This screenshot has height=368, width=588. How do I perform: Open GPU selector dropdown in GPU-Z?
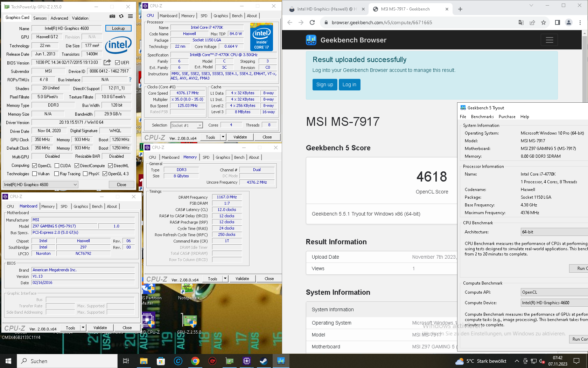click(x=41, y=185)
